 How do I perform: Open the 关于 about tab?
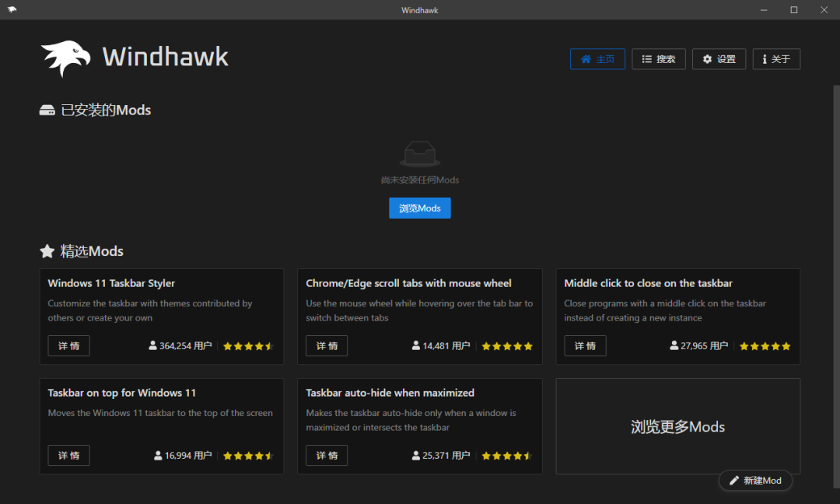(x=776, y=59)
